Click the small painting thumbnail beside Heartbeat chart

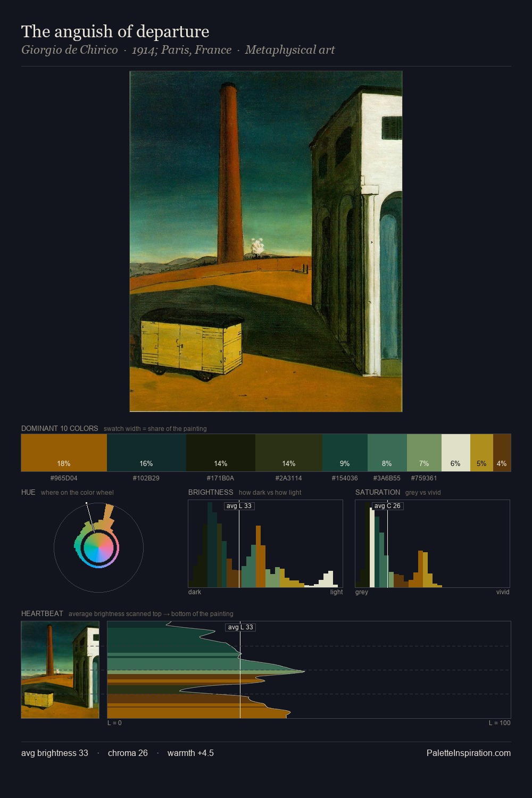click(x=60, y=670)
